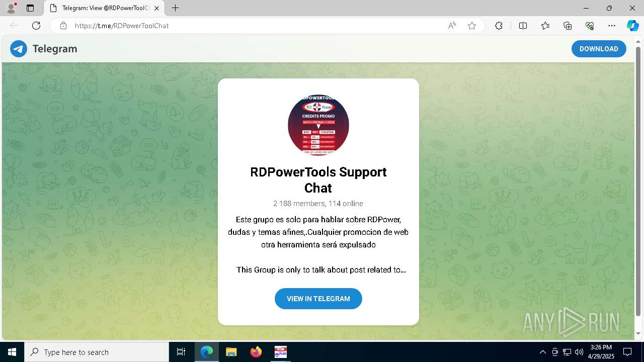Click the DOWNLOAD button
Image resolution: width=644 pixels, height=362 pixels.
tap(599, 49)
